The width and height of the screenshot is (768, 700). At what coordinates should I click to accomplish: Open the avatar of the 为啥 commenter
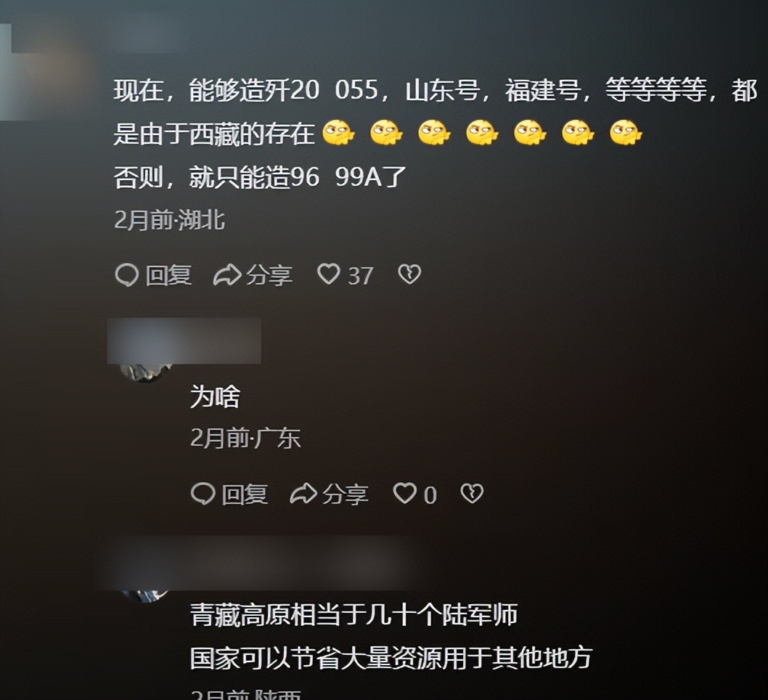tap(145, 373)
